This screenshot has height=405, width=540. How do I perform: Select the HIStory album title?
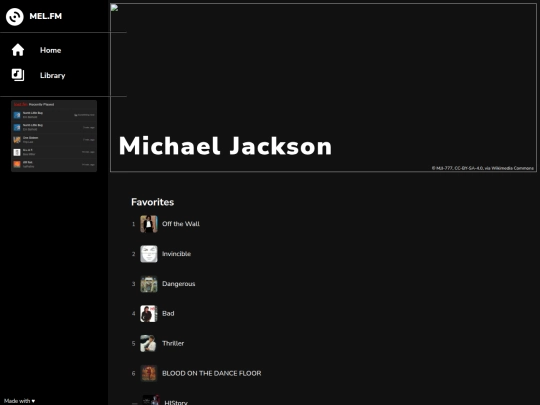(x=176, y=402)
